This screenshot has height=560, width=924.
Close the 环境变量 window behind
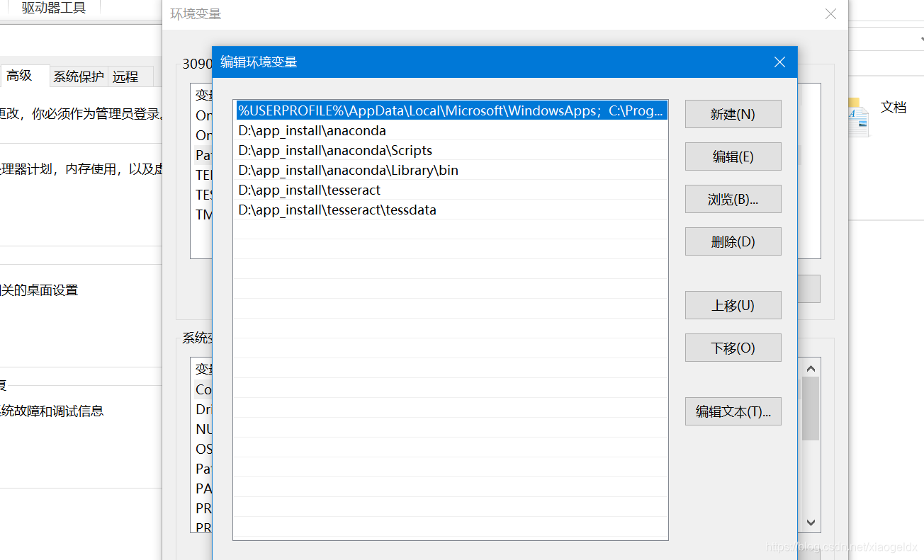(x=831, y=14)
